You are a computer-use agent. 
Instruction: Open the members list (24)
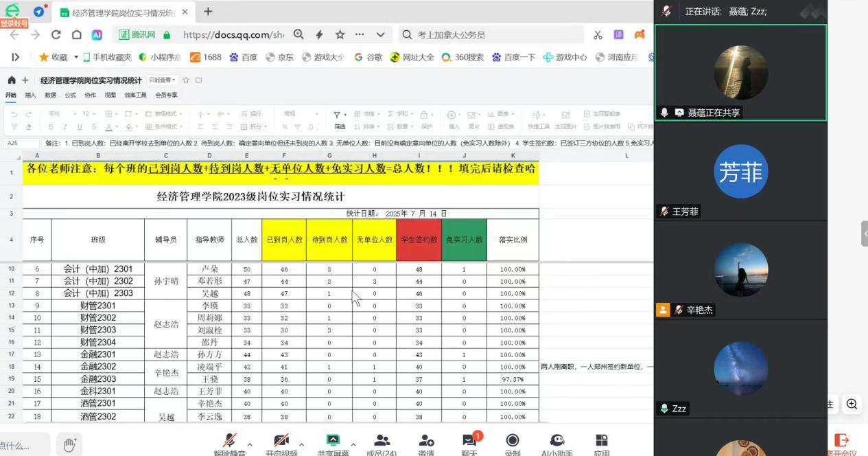[x=382, y=442]
